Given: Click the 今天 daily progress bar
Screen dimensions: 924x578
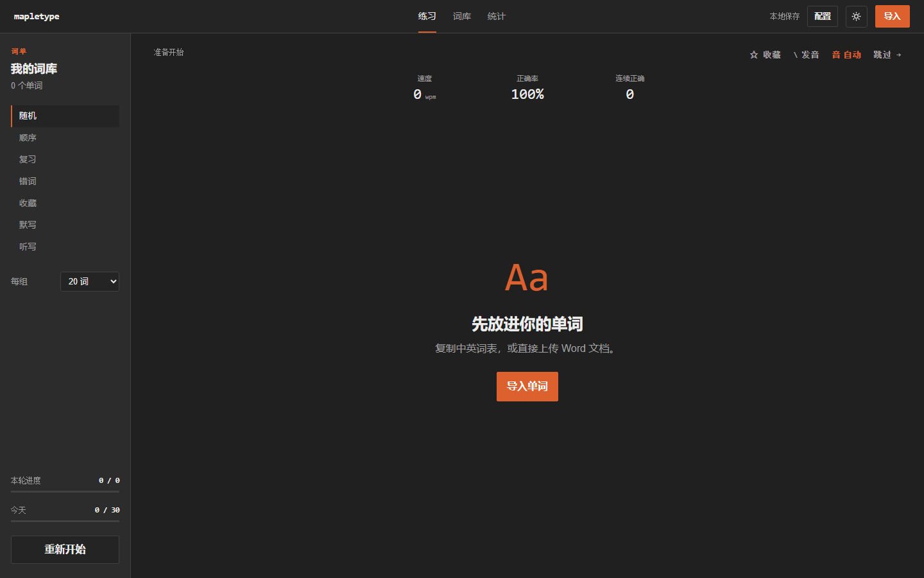Looking at the screenshot, I should pos(65,521).
